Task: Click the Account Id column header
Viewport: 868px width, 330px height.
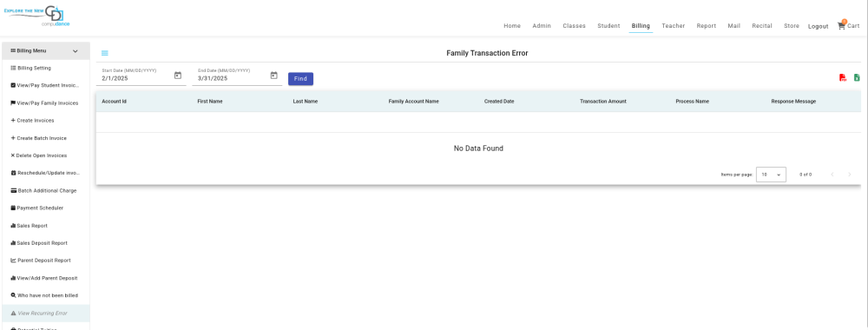Action: click(x=115, y=102)
